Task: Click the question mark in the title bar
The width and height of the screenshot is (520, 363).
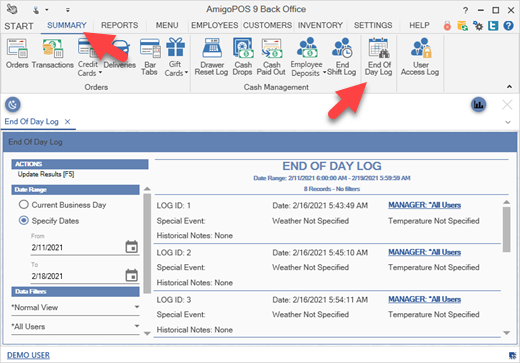Action: tap(466, 10)
